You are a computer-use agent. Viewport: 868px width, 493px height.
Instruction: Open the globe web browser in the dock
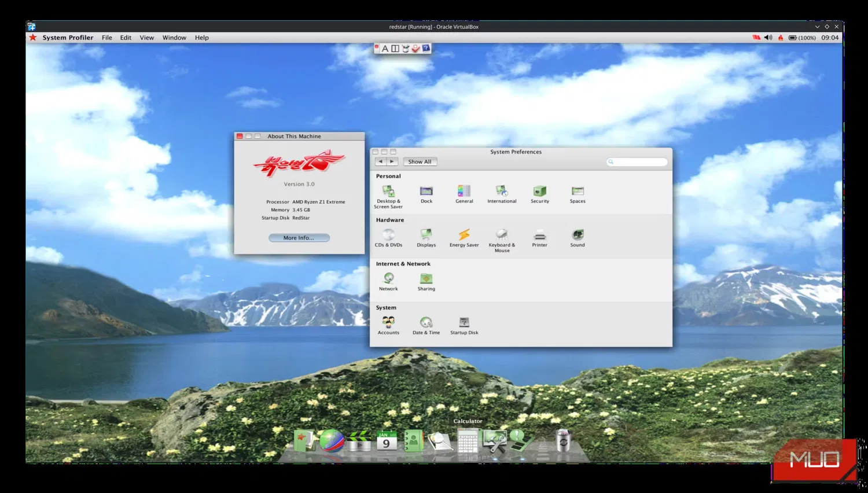332,441
